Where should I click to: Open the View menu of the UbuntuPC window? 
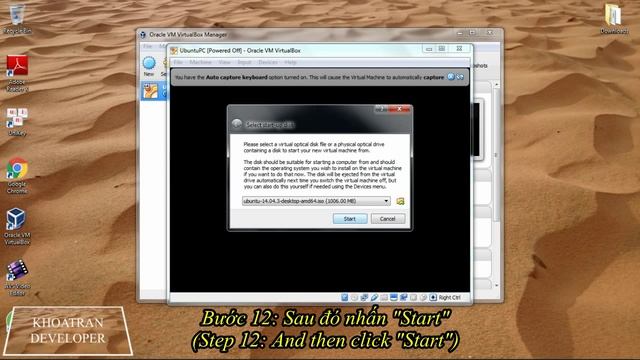(224, 62)
